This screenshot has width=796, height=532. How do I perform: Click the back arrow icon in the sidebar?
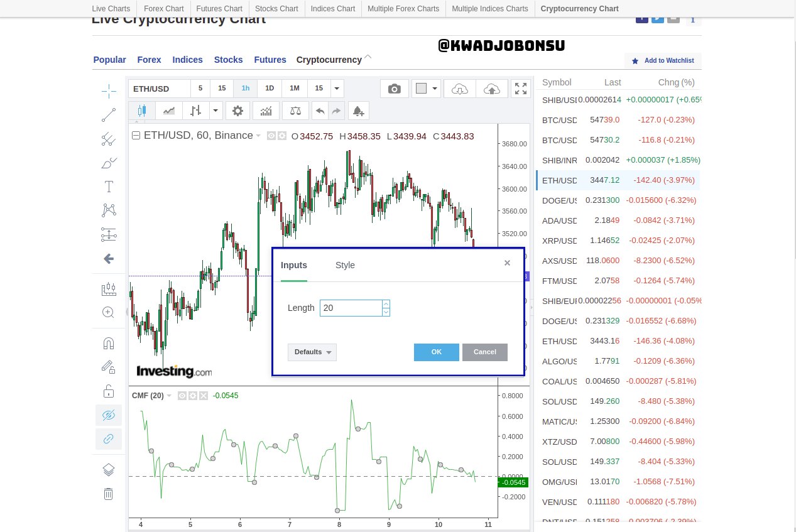tap(109, 259)
